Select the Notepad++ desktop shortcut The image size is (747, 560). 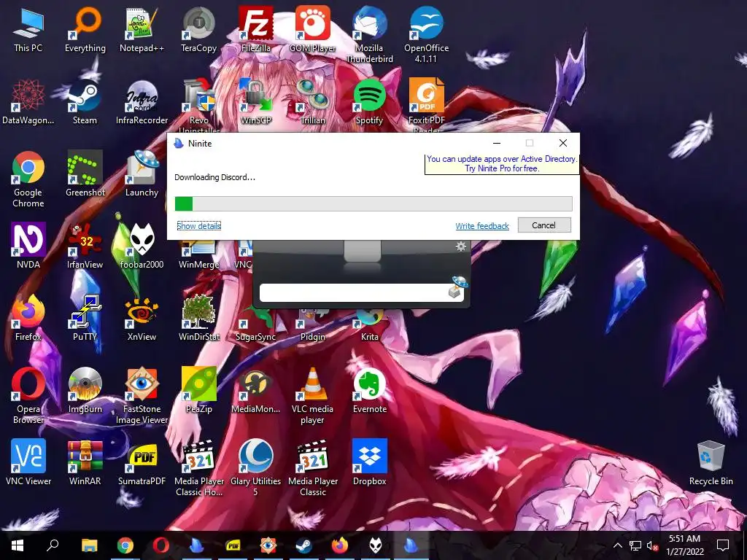click(142, 29)
